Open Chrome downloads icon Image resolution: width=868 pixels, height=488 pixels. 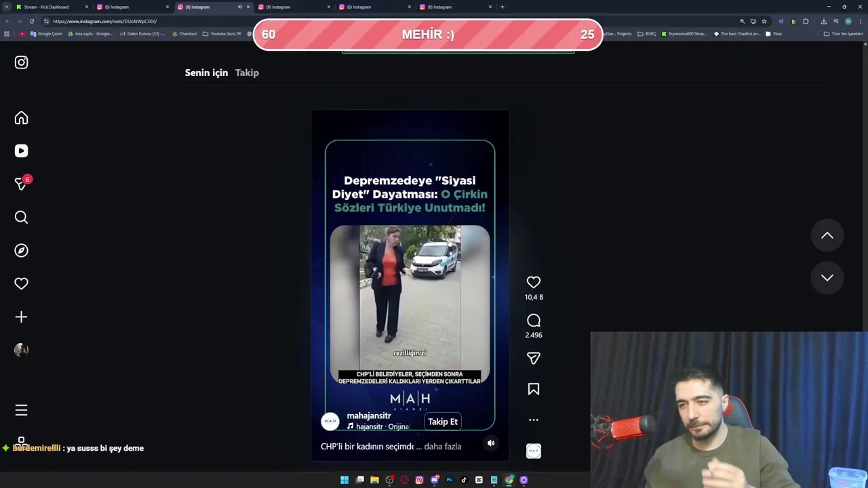tap(824, 21)
